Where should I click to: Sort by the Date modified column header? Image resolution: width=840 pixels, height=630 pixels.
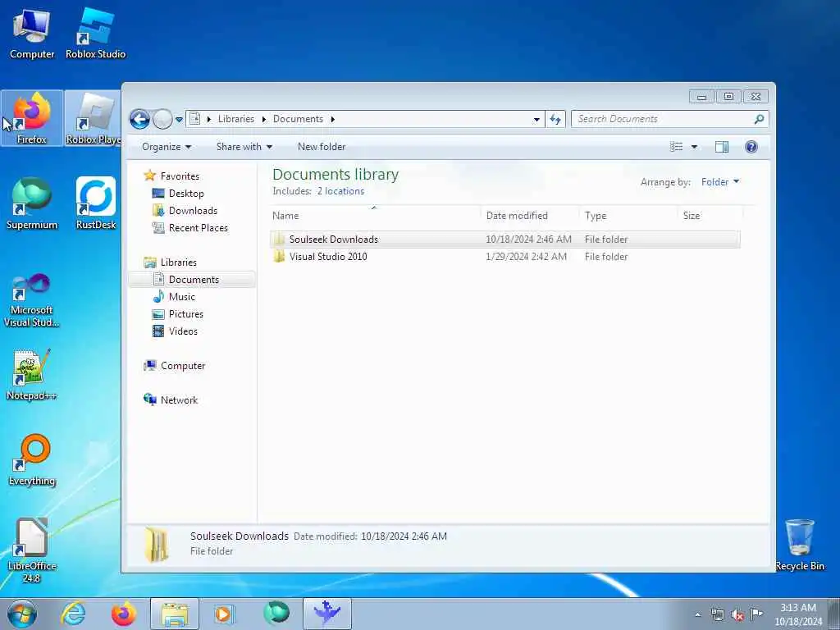coord(530,216)
